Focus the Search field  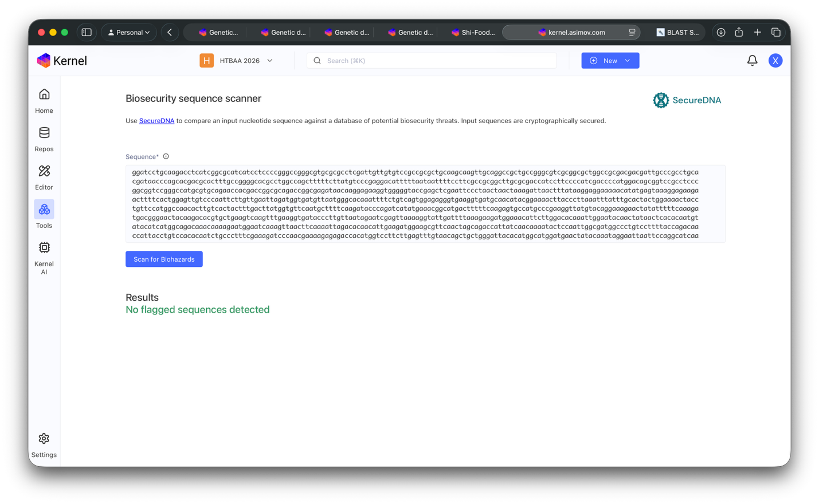click(432, 61)
